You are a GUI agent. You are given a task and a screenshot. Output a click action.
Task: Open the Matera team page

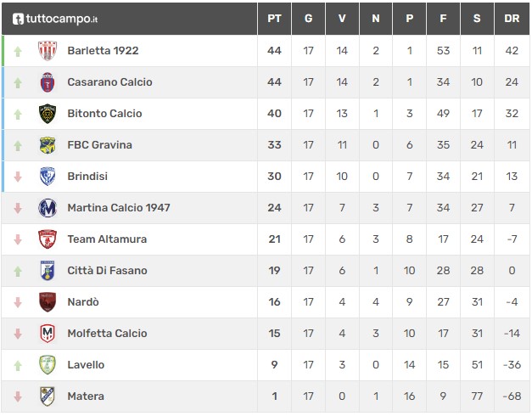pos(86,396)
